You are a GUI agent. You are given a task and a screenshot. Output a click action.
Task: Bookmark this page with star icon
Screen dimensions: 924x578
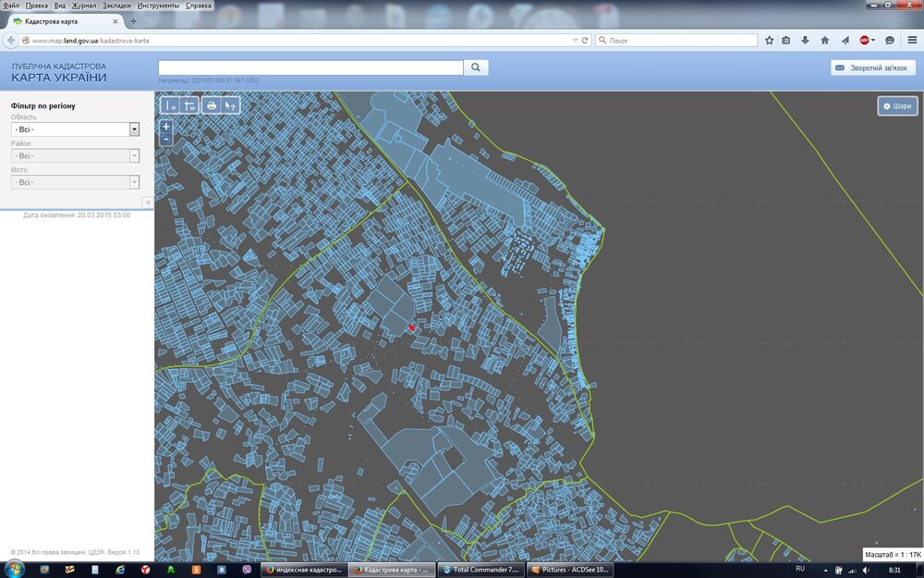pyautogui.click(x=769, y=41)
